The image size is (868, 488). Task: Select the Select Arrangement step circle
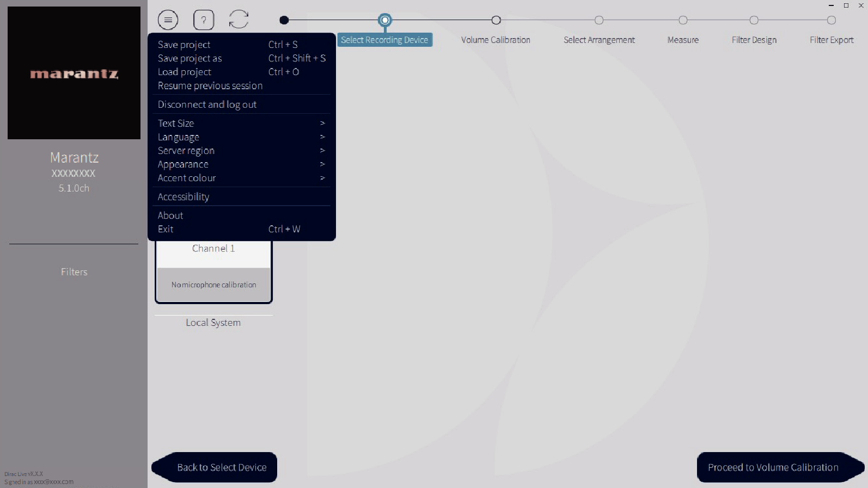pos(599,20)
